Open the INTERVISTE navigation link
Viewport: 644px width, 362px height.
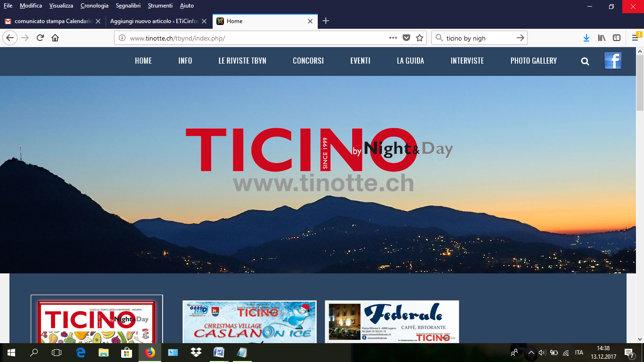click(x=467, y=61)
